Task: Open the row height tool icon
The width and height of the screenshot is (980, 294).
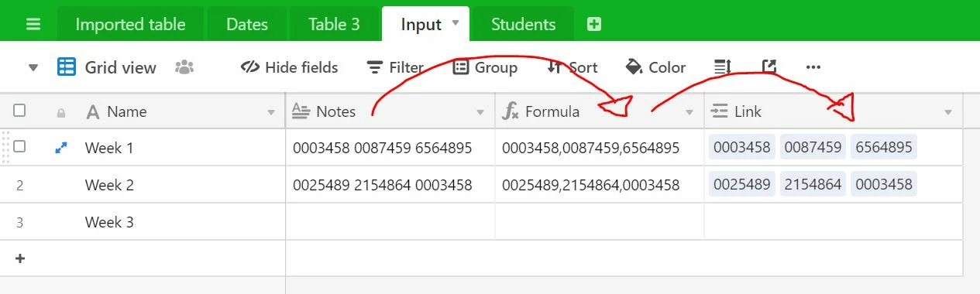Action: pos(722,67)
